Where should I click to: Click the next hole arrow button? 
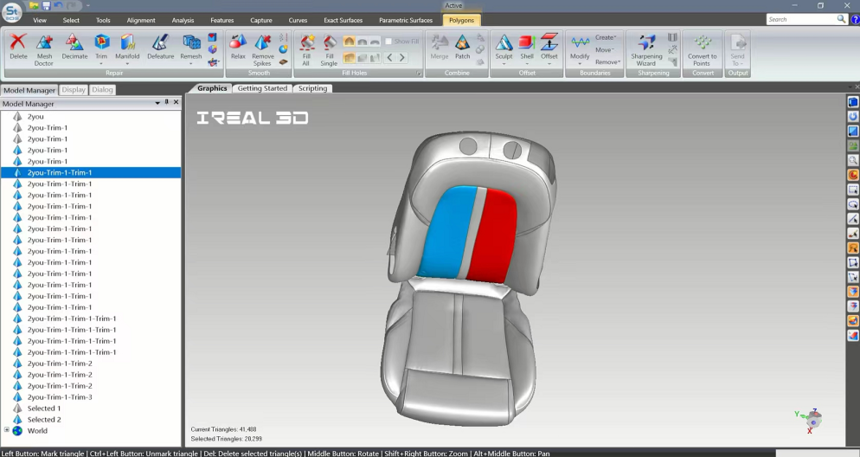coord(402,58)
